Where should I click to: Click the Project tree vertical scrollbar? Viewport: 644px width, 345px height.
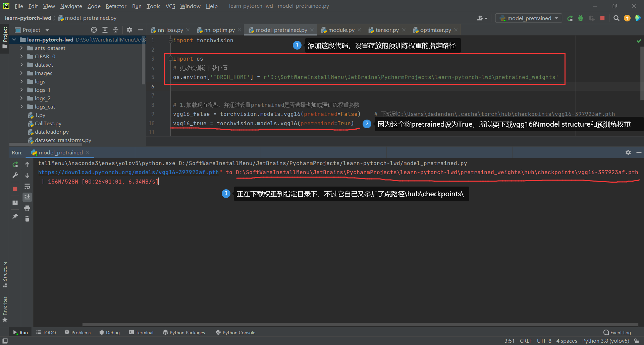[x=144, y=60]
